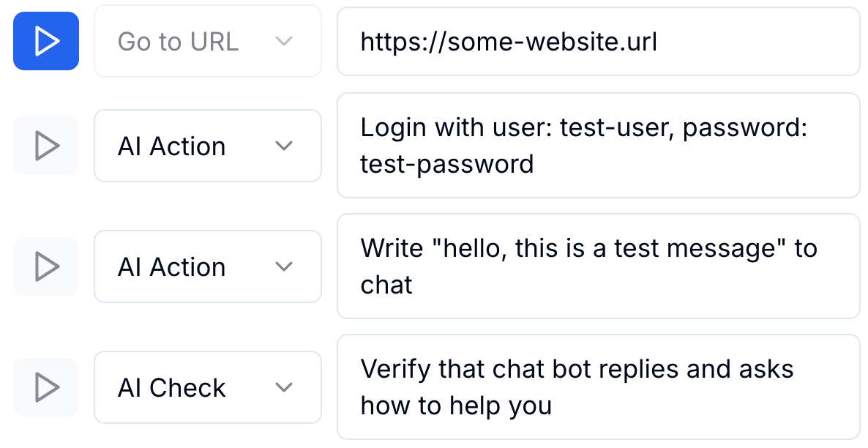Click 'AI Action' label on the login row

coord(171,146)
